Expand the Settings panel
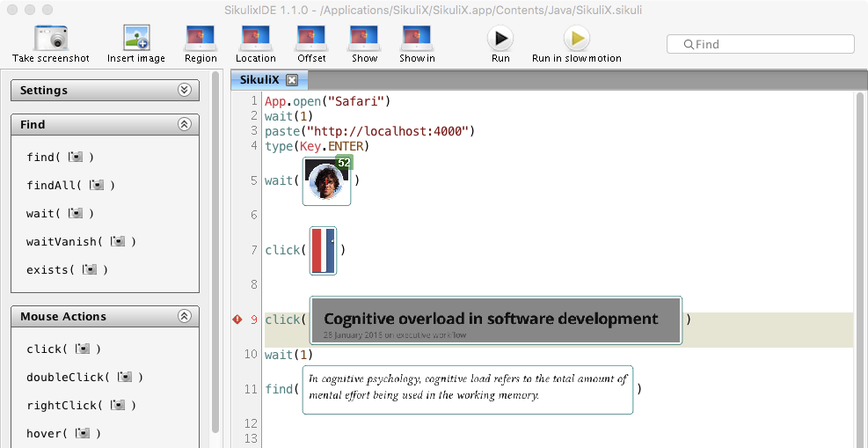The image size is (868, 448). point(184,90)
